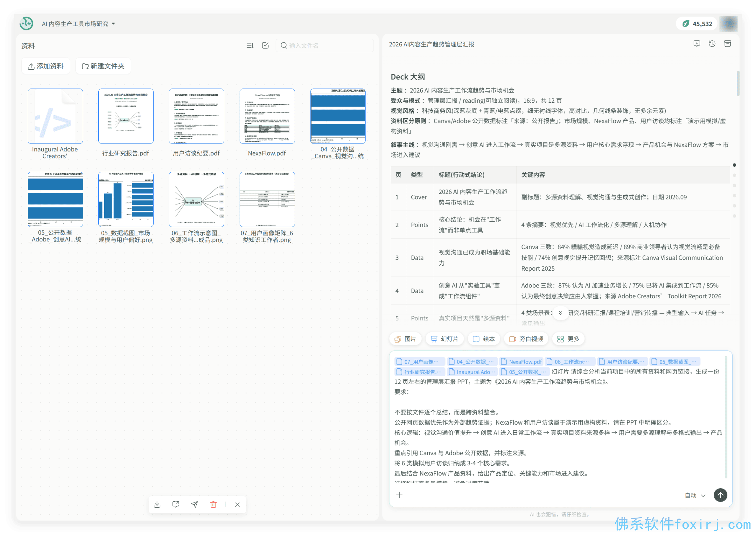This screenshot has height=535, width=756.
Task: Click the 06_工作流示 attachment chip
Action: [570, 361]
